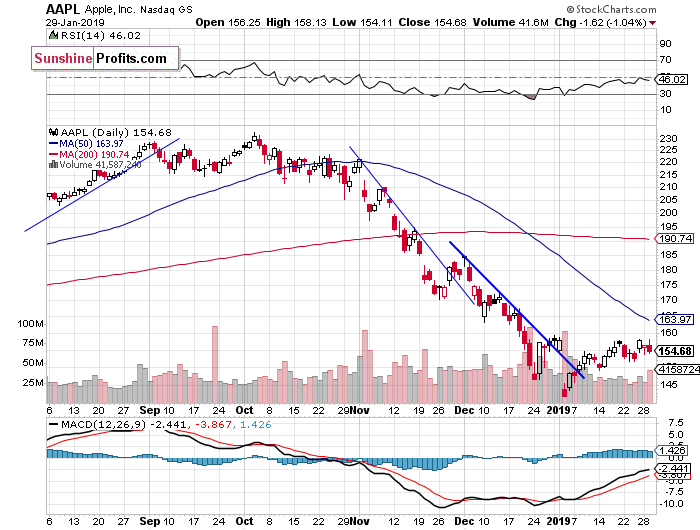700x530 pixels.
Task: Click the -10.0 level on the MACD axis
Action: click(673, 504)
